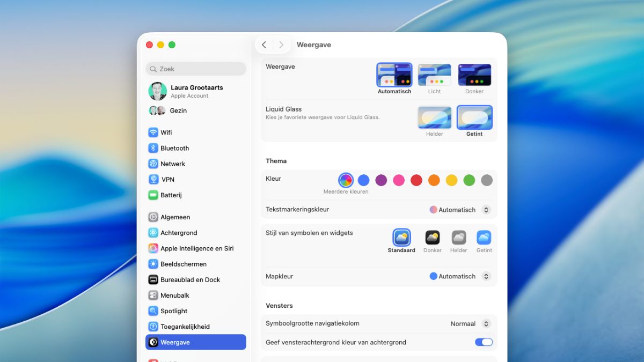Select pink theme color
The width and height of the screenshot is (644, 362).
point(399,180)
